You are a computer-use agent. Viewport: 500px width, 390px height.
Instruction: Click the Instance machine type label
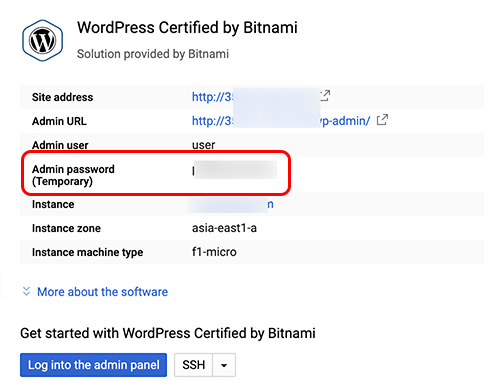pos(87,252)
